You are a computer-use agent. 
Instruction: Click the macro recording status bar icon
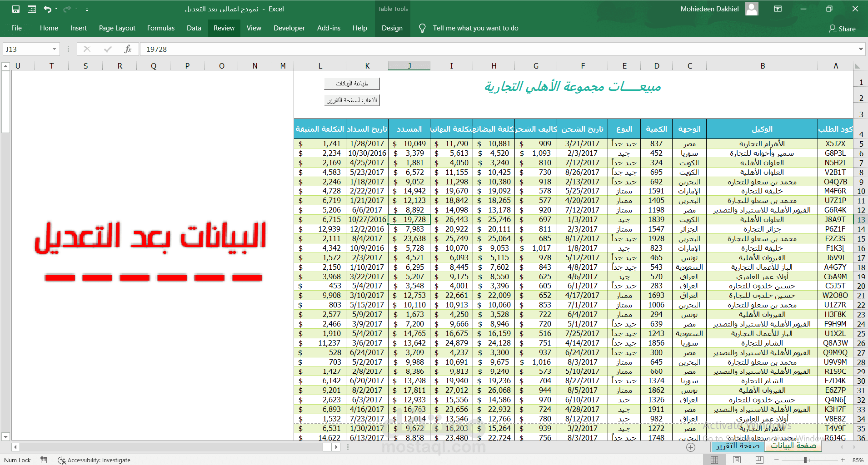tap(44, 460)
